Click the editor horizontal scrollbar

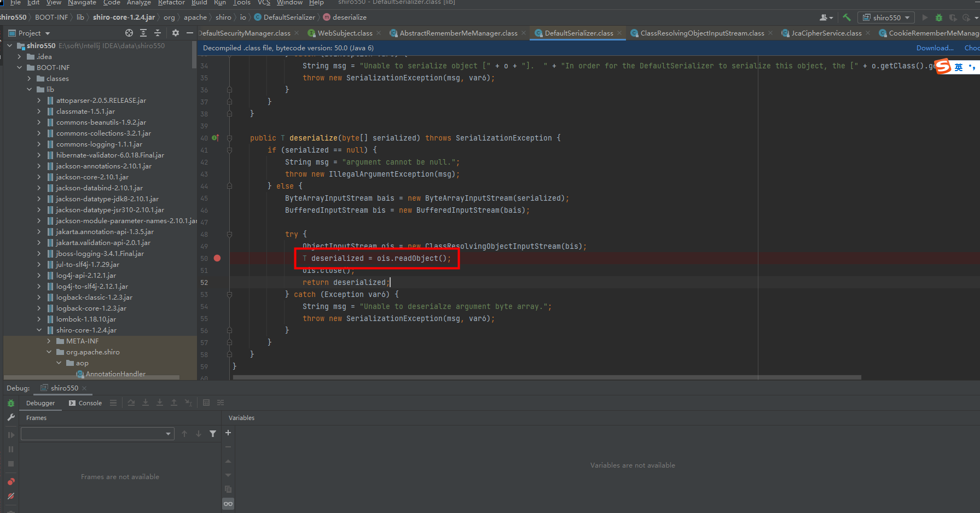tap(547, 377)
